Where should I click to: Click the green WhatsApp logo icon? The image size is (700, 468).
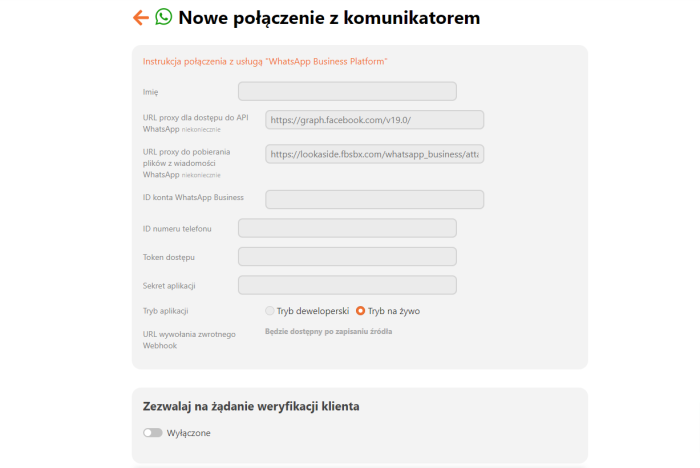[x=163, y=17]
